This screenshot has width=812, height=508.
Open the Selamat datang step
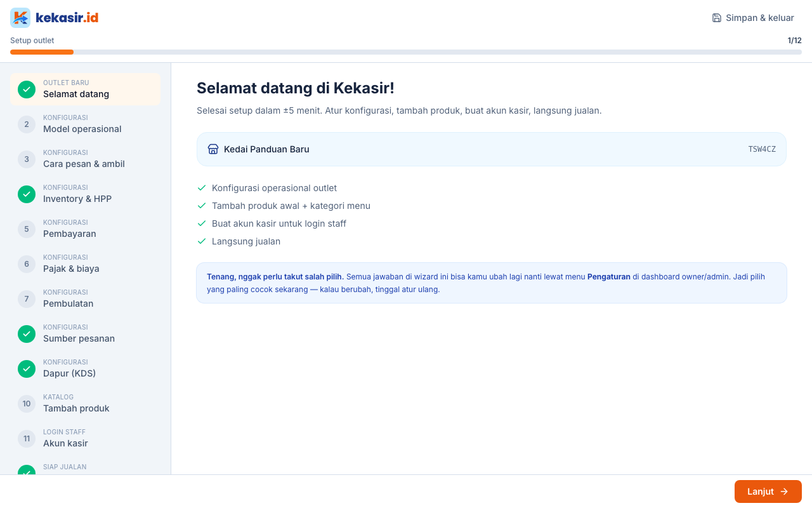click(85, 89)
